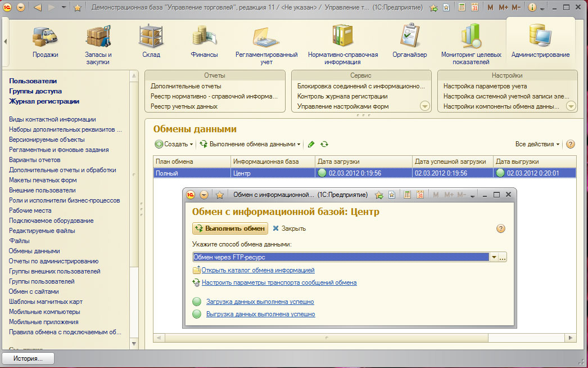
Task: Expand the exchange method combo box arrow
Action: (494, 257)
